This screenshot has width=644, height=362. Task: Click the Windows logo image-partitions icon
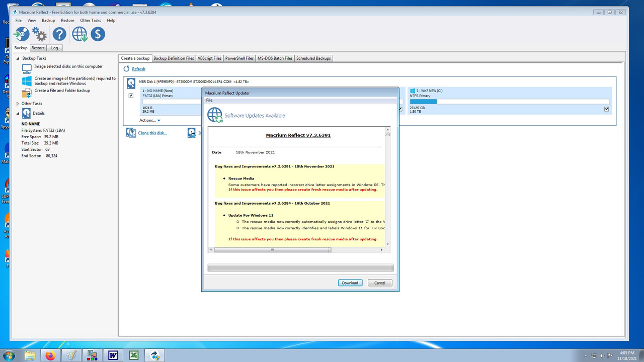[x=27, y=81]
